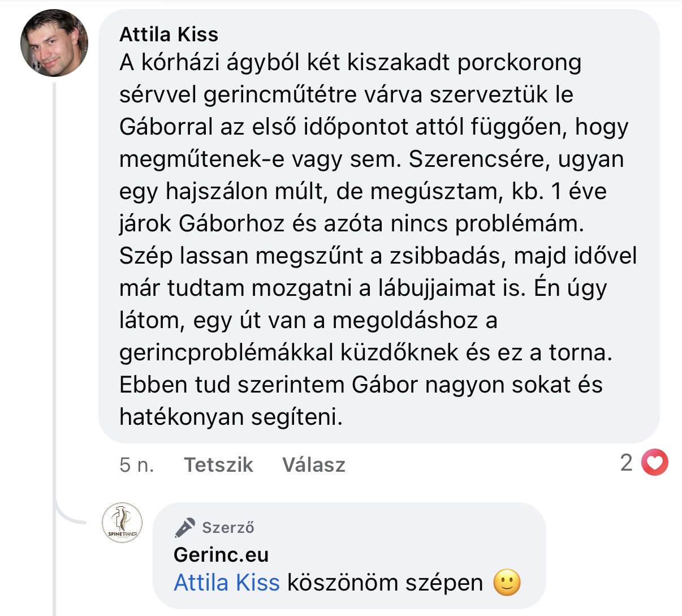
Task: Open the 5 n. comment timestamp
Action: pos(136,464)
